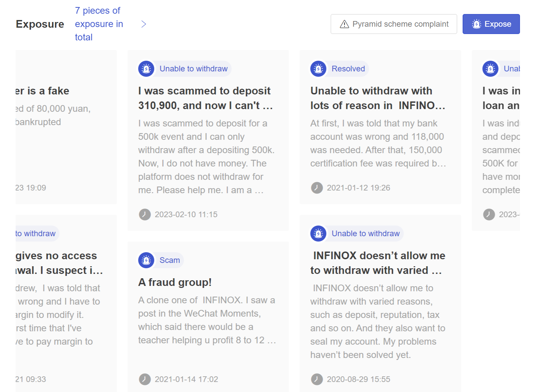Open 'Unable to withdraw with lots of reason' post
Viewport: 536px width, 392px height.
(x=378, y=98)
